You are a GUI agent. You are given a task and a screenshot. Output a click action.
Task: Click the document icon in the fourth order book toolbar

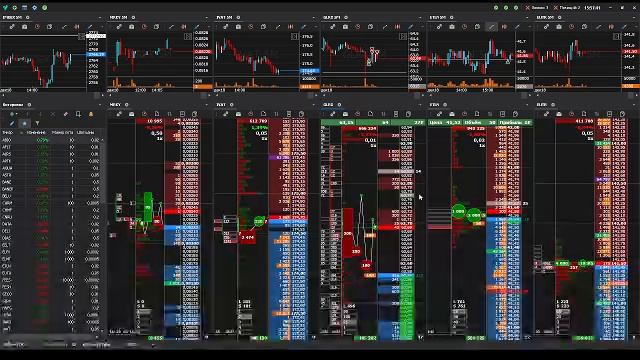[370, 114]
